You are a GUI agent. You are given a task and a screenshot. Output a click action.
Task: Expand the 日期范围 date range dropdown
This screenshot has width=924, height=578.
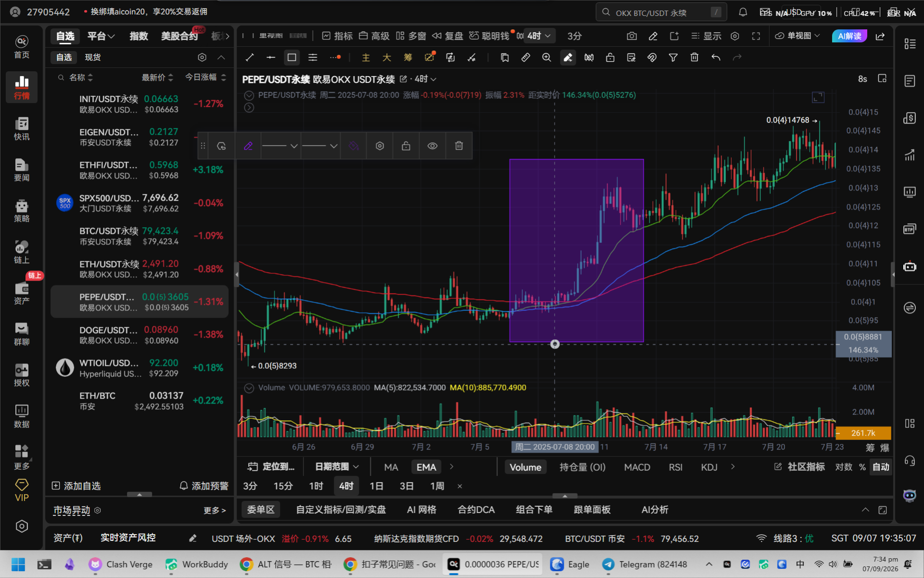[337, 467]
